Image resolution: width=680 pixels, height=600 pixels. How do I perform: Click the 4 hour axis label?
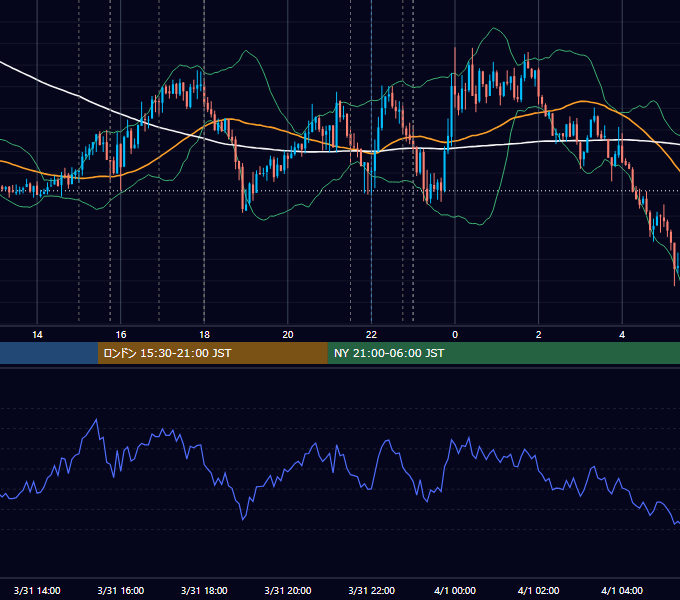pyautogui.click(x=622, y=335)
